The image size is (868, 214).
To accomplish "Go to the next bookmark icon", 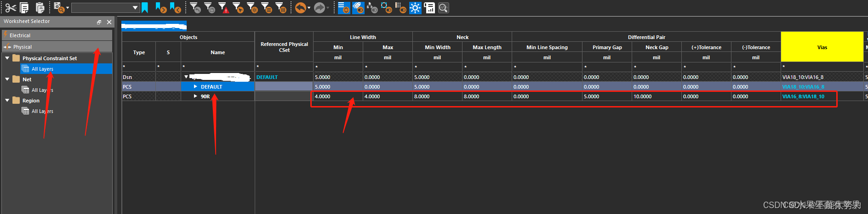I will [160, 8].
